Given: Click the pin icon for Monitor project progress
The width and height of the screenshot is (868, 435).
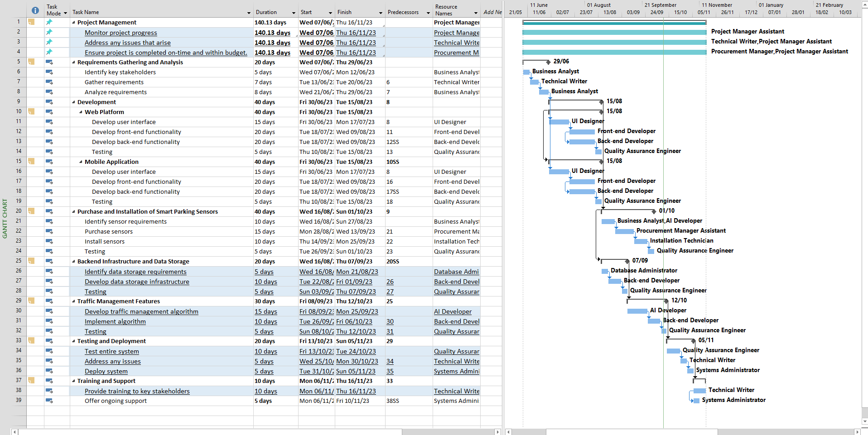Looking at the screenshot, I should [x=49, y=32].
